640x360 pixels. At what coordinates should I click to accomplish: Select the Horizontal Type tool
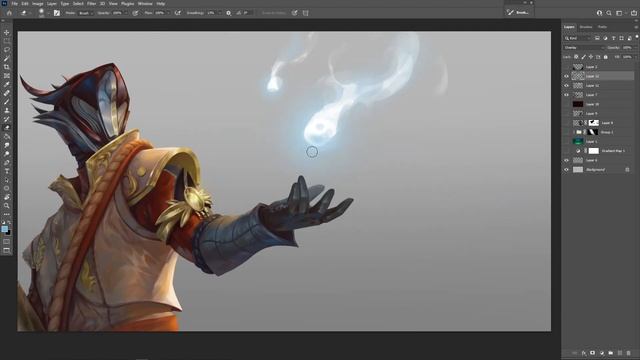(7, 171)
